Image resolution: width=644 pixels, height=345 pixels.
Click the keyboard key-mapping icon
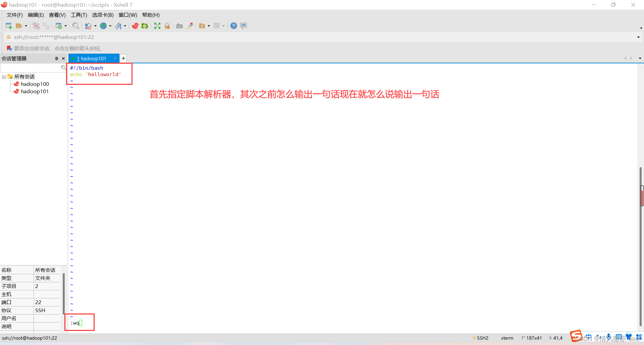[x=179, y=26]
